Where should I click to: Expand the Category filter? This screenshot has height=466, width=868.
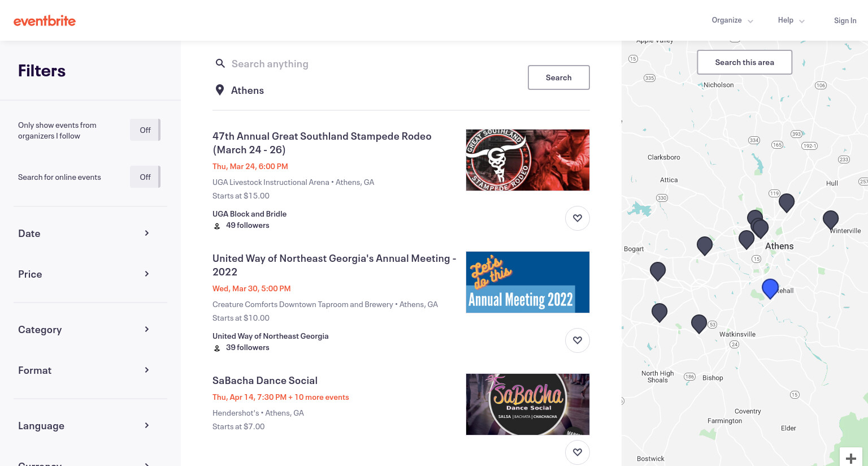84,330
